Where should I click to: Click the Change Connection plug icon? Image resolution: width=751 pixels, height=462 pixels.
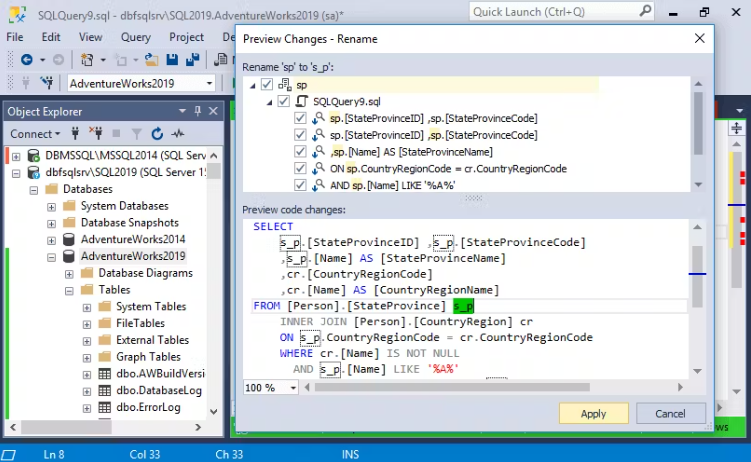point(47,83)
